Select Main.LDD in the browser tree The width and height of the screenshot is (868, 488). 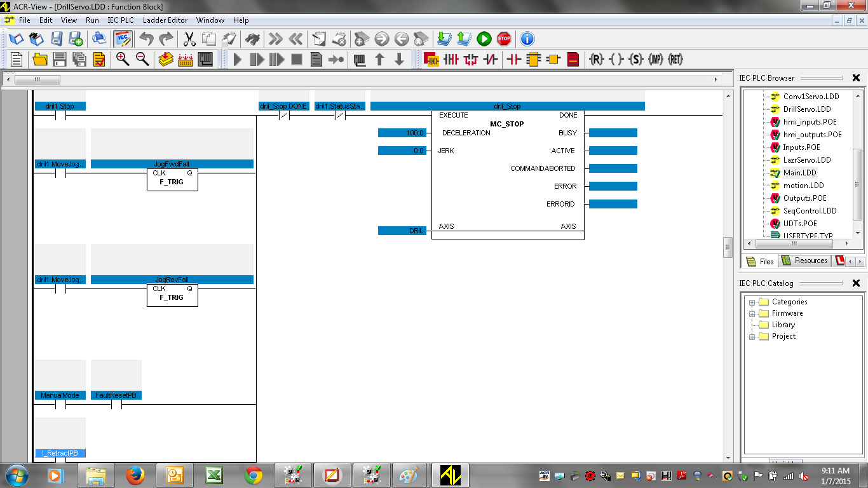tap(799, 173)
